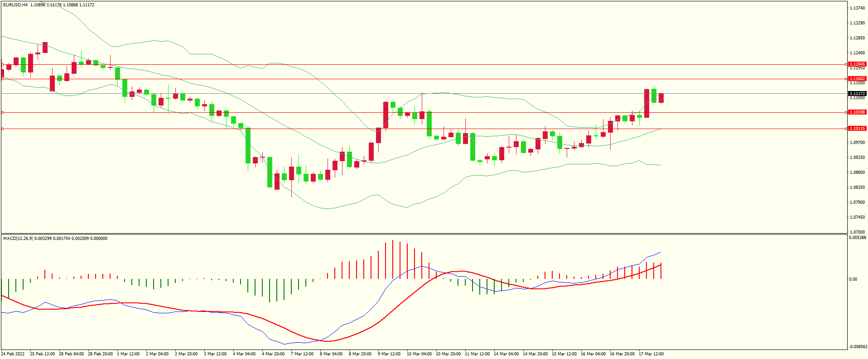The height and width of the screenshot is (359, 868).
Task: Click the red 1.12045 price level tag
Action: tap(857, 64)
